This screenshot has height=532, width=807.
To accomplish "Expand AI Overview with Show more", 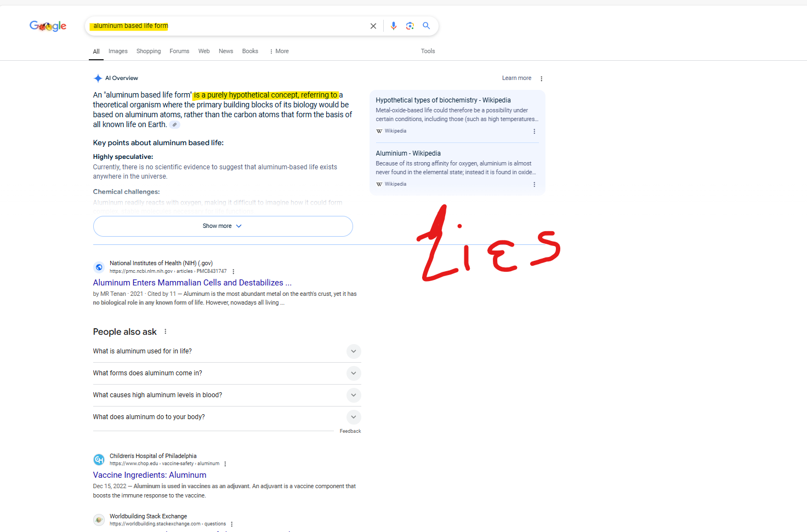I will point(223,226).
